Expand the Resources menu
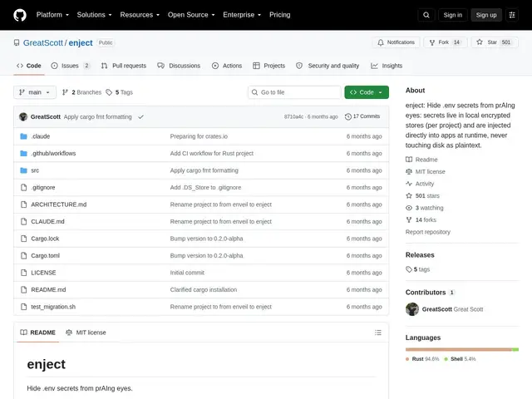The image size is (532, 399). tap(140, 15)
